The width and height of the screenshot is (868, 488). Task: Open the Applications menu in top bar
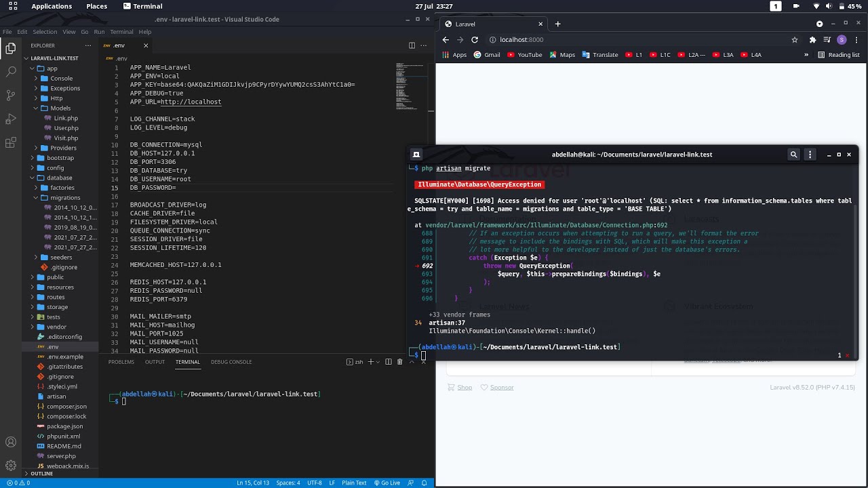click(52, 6)
